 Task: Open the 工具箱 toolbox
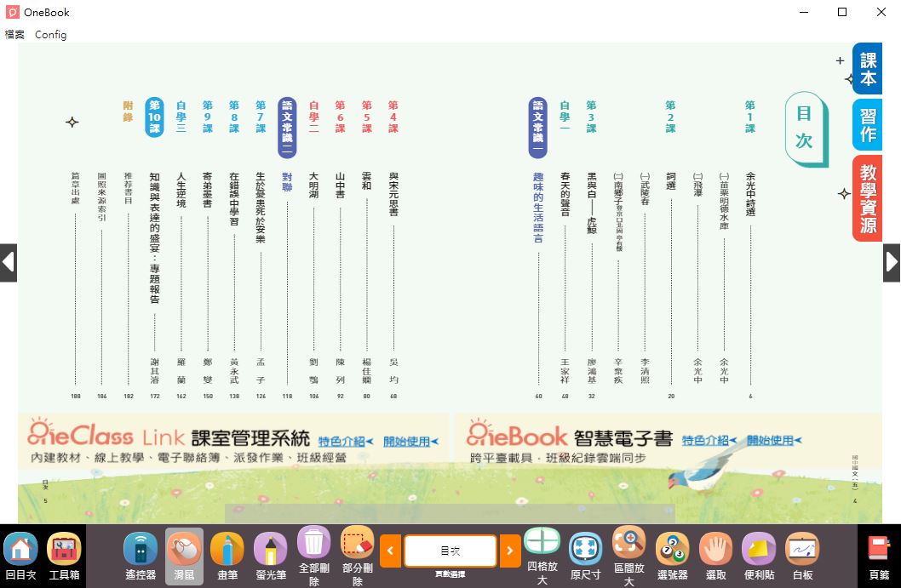(64, 556)
